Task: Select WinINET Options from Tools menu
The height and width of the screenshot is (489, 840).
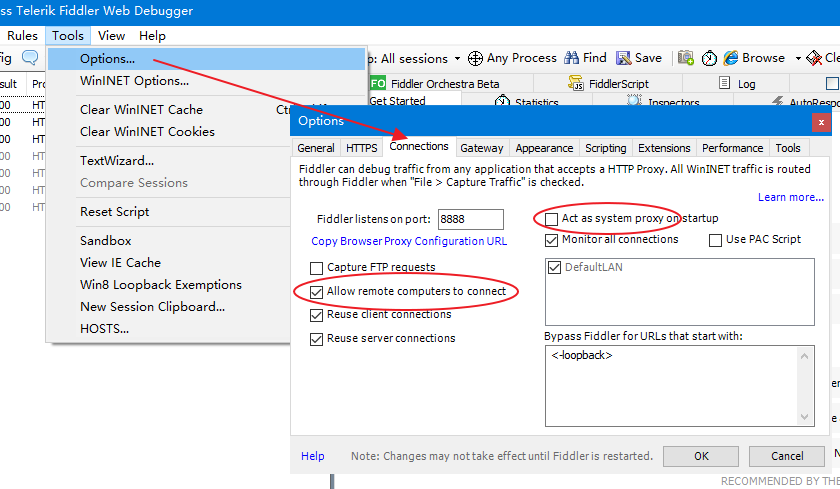Action: pos(134,80)
